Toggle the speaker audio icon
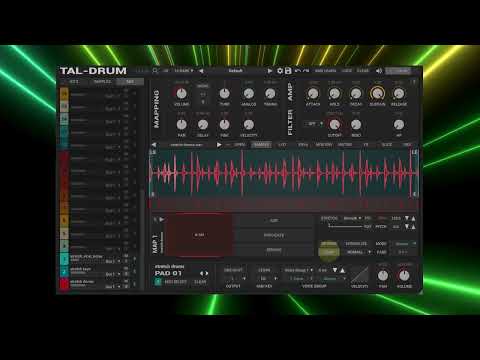The image size is (480, 360). [379, 71]
